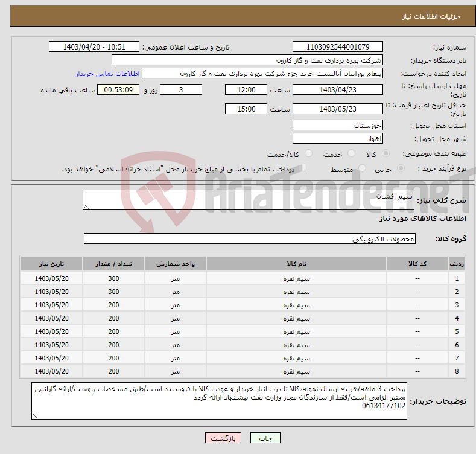Image resolution: width=476 pixels, height=454 pixels.
Task: Click the resize handle of توضیحات خریدار textarea
Action: (x=35, y=416)
